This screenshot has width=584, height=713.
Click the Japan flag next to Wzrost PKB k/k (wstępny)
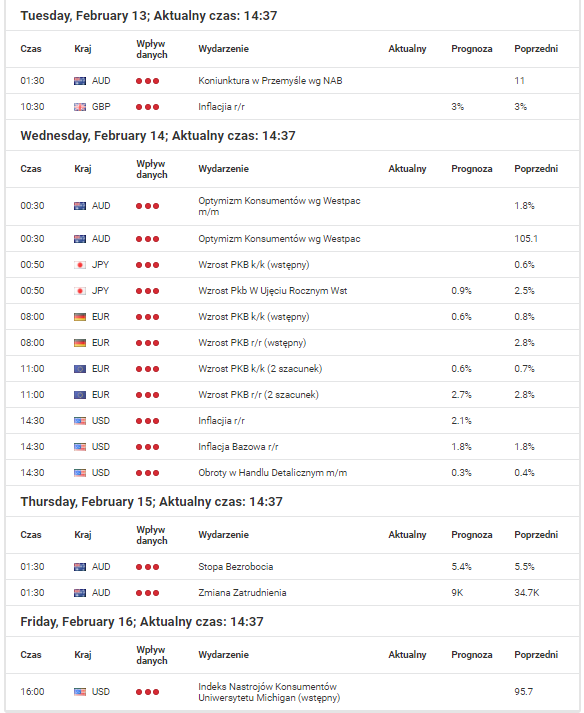point(80,265)
